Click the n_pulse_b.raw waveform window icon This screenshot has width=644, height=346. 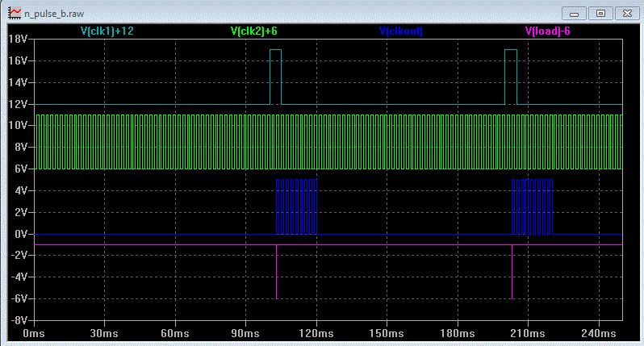pyautogui.click(x=15, y=13)
